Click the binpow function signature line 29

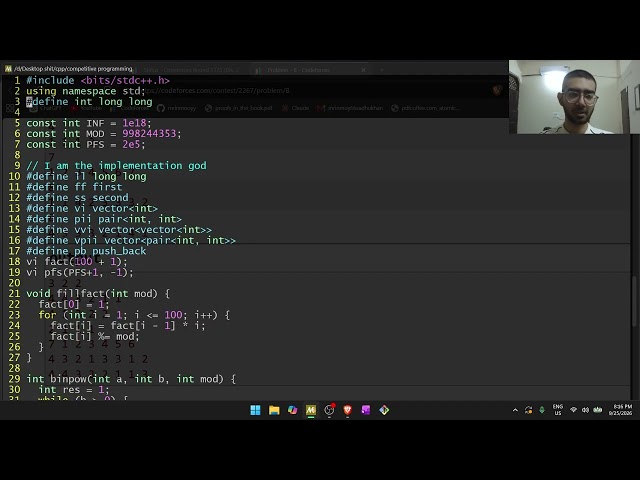131,379
